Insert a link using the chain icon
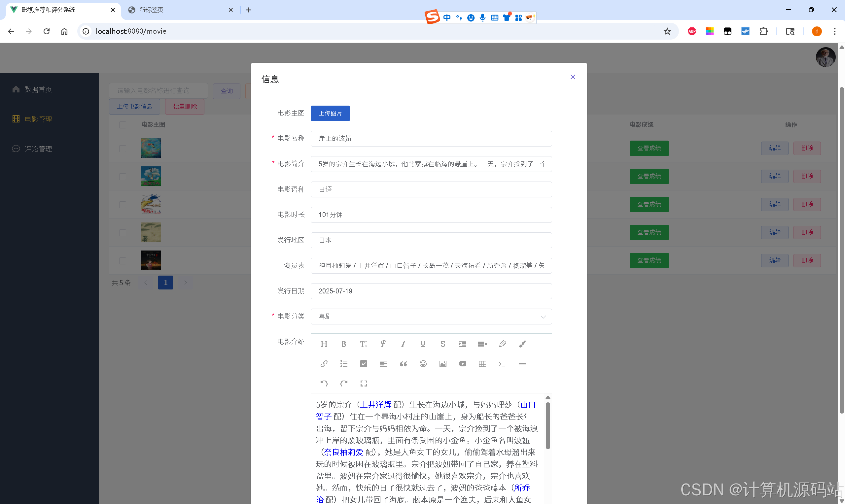The width and height of the screenshot is (845, 504). click(x=324, y=364)
